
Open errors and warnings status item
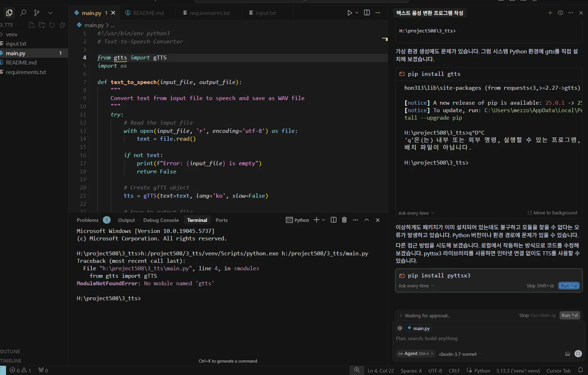point(20,370)
